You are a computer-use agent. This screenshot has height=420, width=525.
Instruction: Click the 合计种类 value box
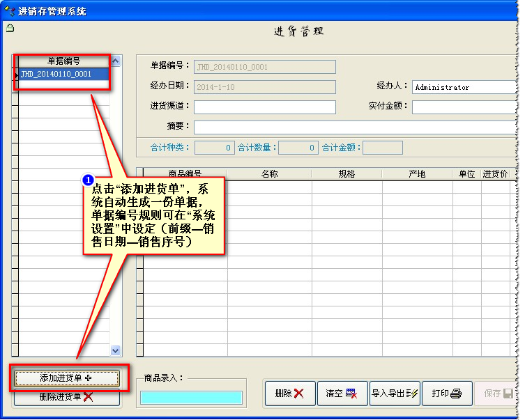pos(215,148)
